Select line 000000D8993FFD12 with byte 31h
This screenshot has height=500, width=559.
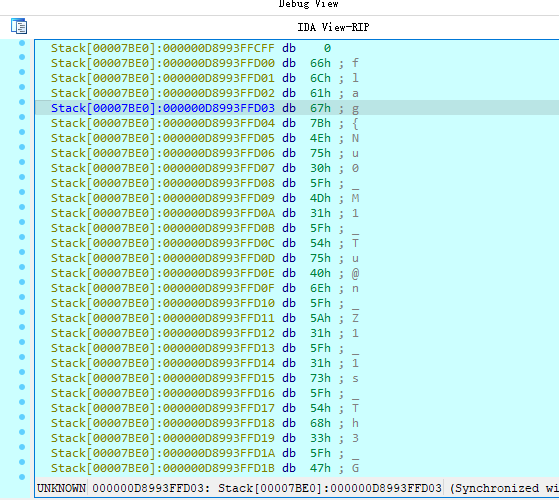tap(205, 333)
